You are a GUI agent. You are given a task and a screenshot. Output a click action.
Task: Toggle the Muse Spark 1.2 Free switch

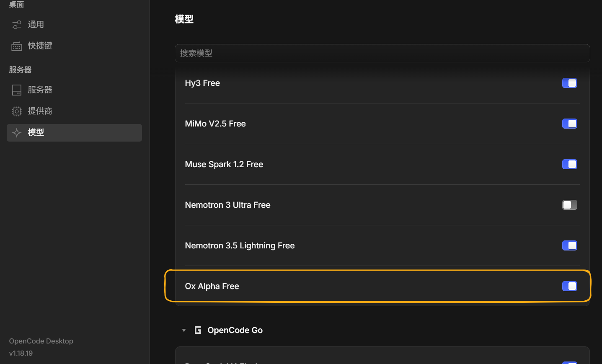[x=570, y=164]
